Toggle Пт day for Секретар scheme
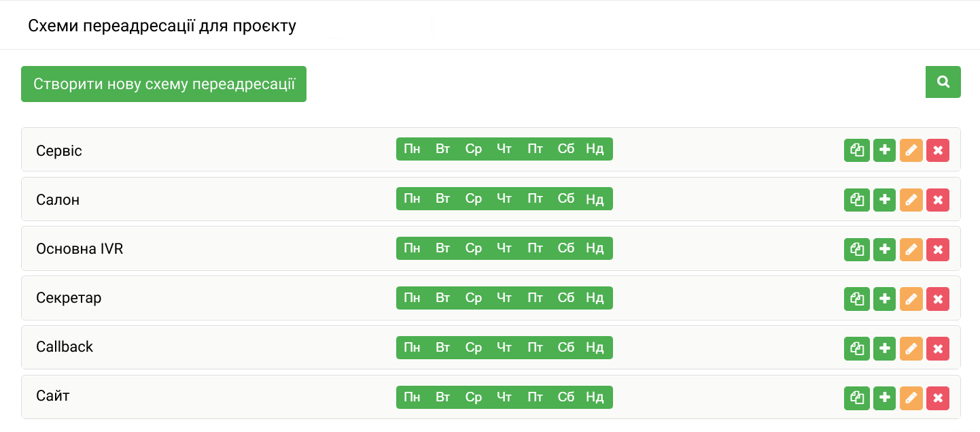Screen dimensions: 980x432 click(536, 298)
